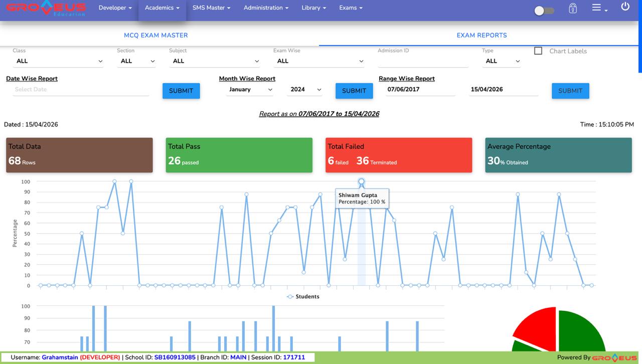Toggle the switch in top header
This screenshot has width=642, height=364.
[x=544, y=11]
